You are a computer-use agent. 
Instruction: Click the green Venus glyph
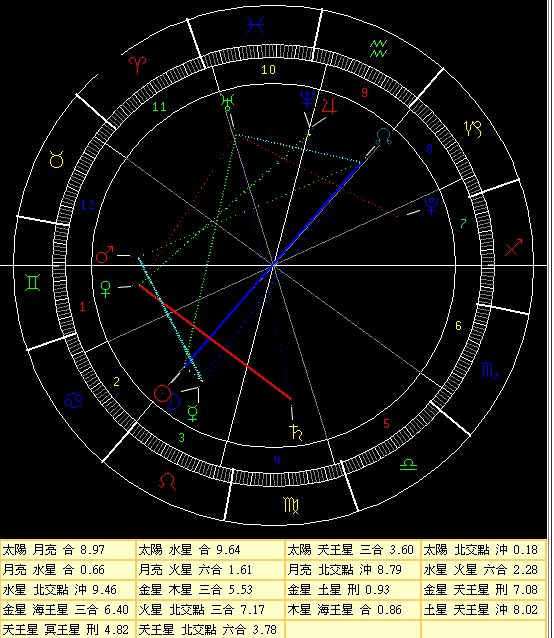pos(106,289)
